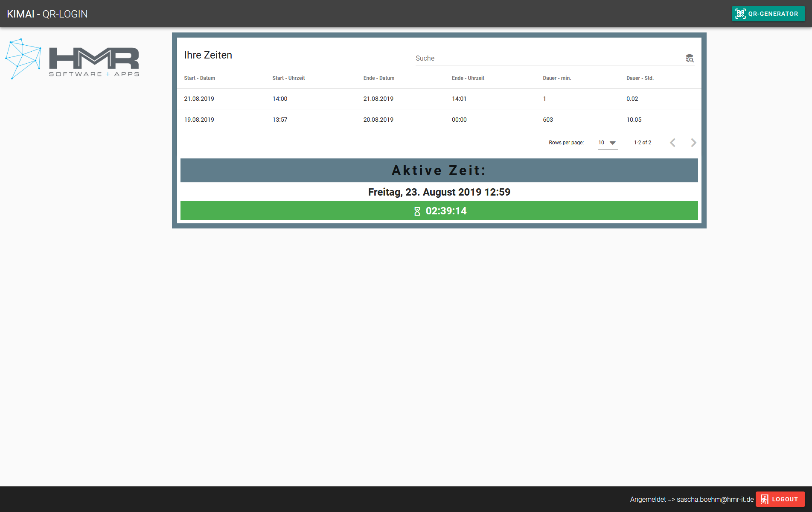Click the database search icon beside the Suche field
Viewport: 812px width, 512px height.
click(690, 59)
